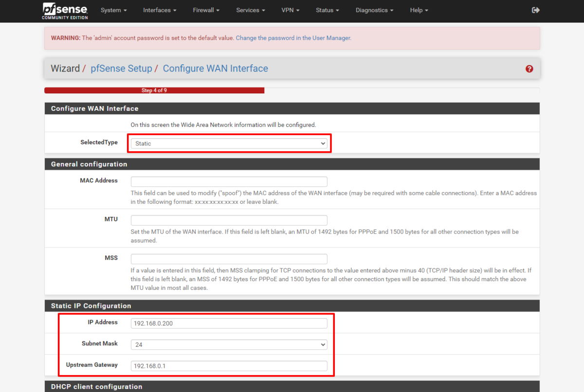Click the logout icon at top right
This screenshot has height=392, width=584.
tap(535, 10)
